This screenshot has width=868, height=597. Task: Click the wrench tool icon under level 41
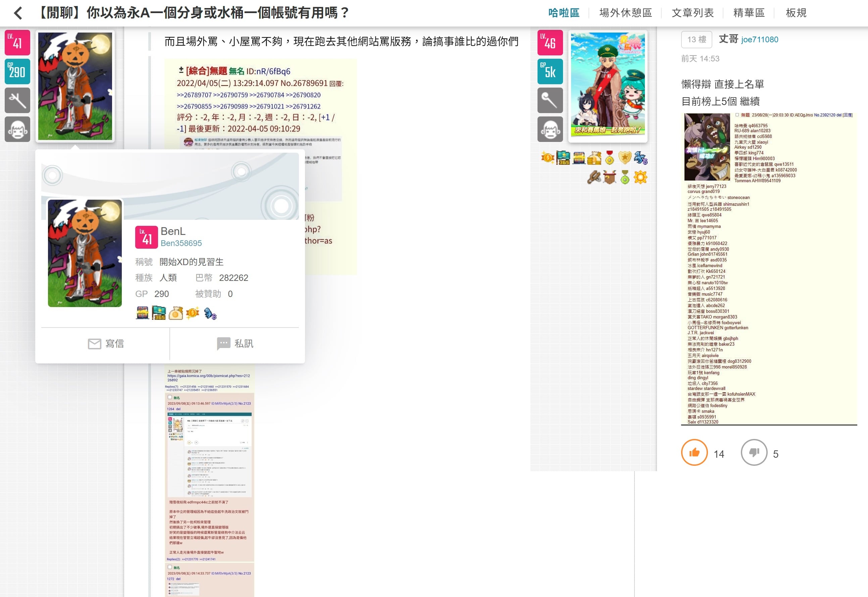[x=17, y=100]
